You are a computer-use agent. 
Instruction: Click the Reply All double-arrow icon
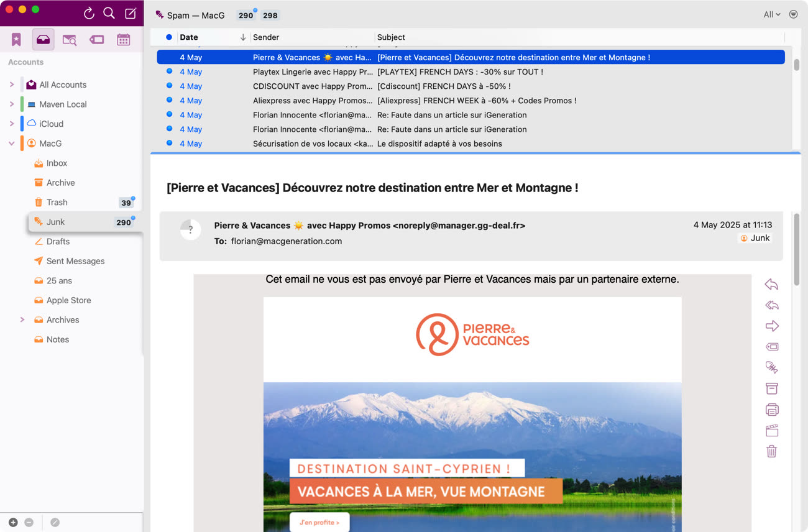tap(771, 305)
